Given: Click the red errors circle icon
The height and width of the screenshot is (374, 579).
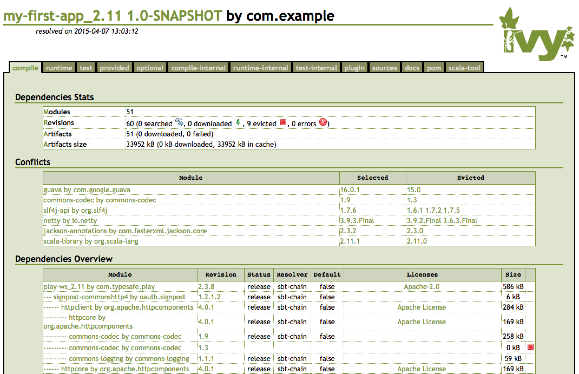Looking at the screenshot, I should tap(323, 122).
